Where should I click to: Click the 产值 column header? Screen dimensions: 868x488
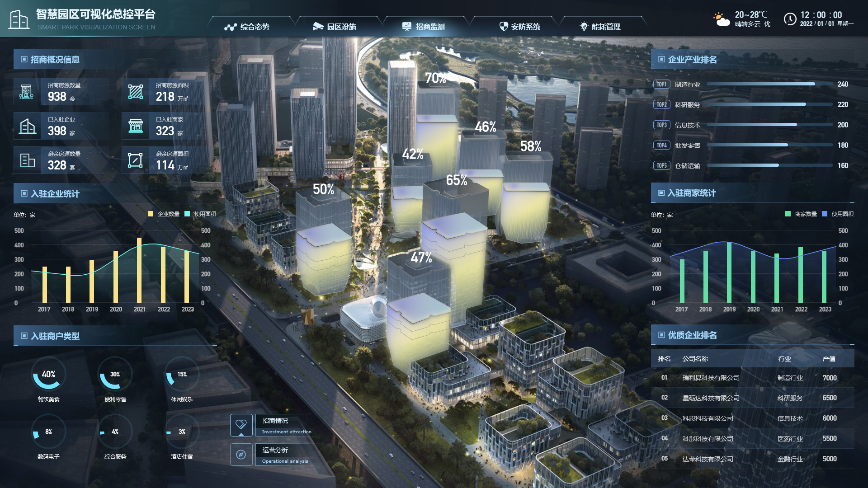point(829,359)
